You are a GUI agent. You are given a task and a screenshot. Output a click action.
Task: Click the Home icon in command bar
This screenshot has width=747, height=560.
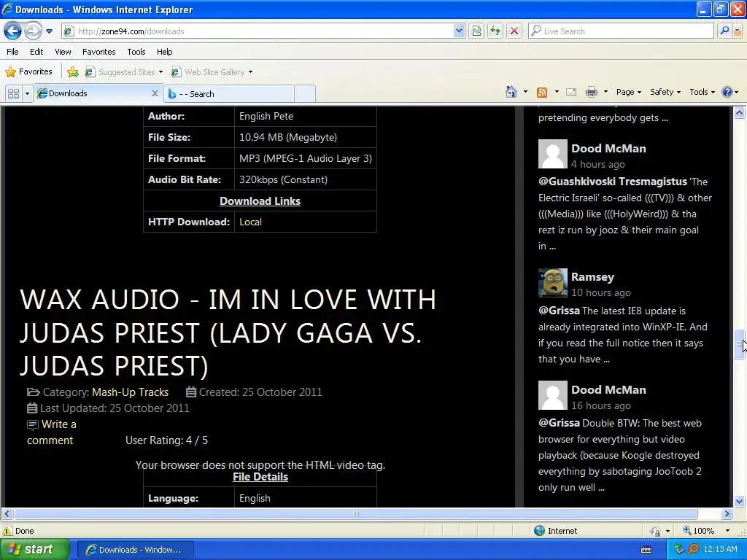click(x=511, y=92)
